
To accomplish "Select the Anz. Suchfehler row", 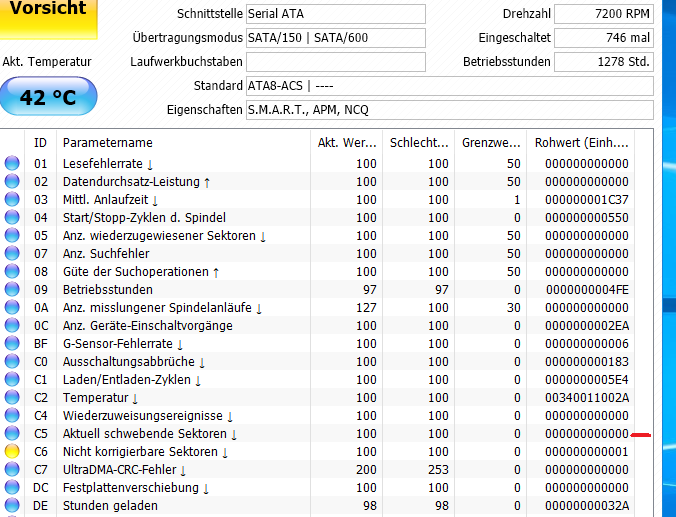I will [x=317, y=254].
